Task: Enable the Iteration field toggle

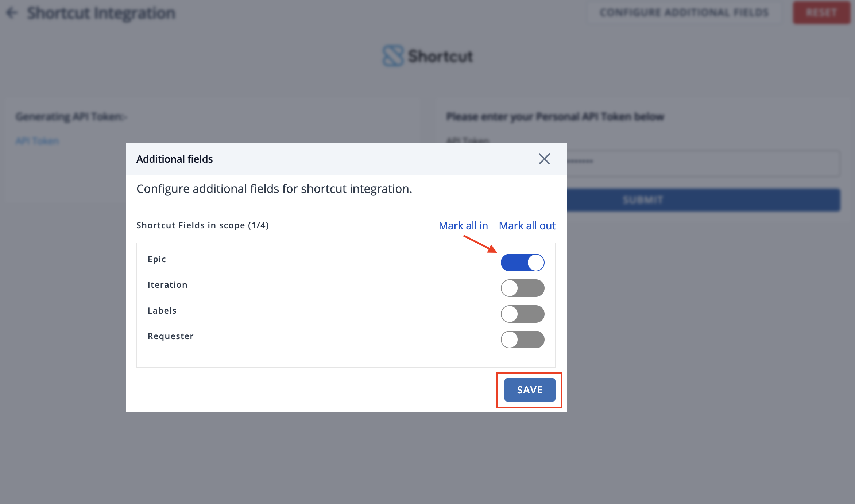Action: click(x=522, y=288)
